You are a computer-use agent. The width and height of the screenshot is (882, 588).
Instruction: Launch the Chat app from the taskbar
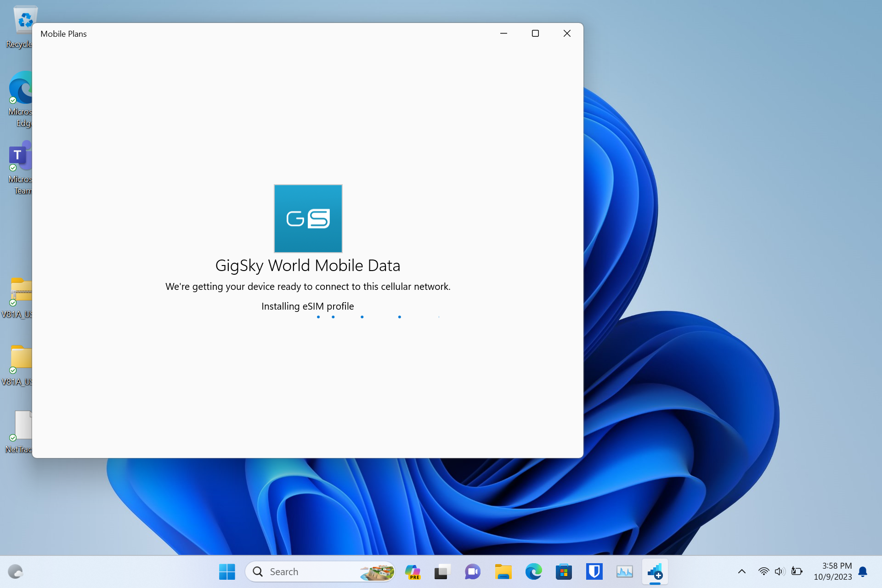tap(472, 571)
